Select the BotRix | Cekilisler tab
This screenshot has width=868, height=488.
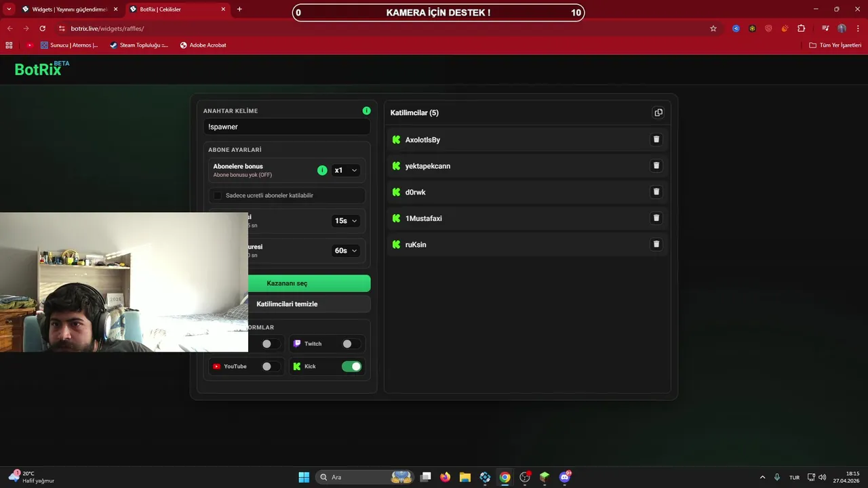click(177, 9)
